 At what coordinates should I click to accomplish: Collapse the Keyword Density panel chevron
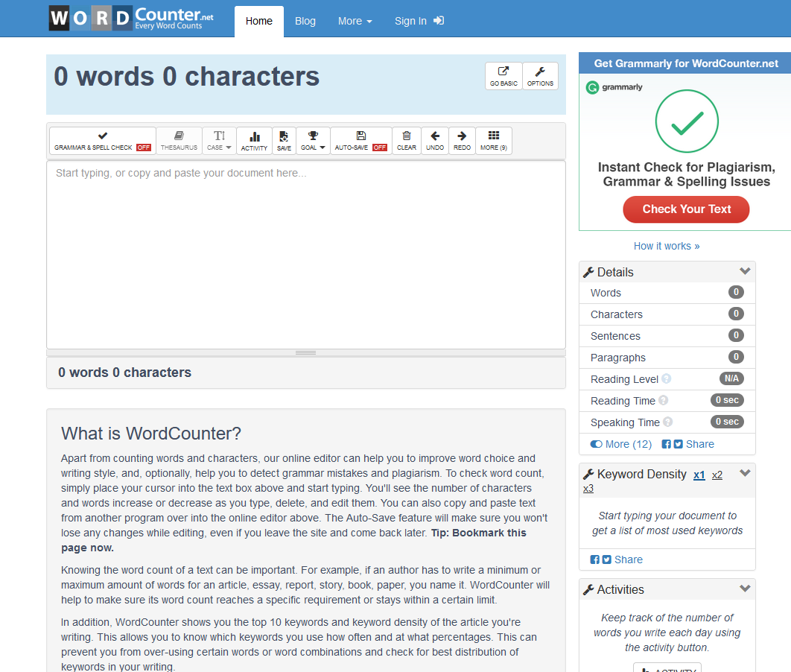pyautogui.click(x=745, y=473)
